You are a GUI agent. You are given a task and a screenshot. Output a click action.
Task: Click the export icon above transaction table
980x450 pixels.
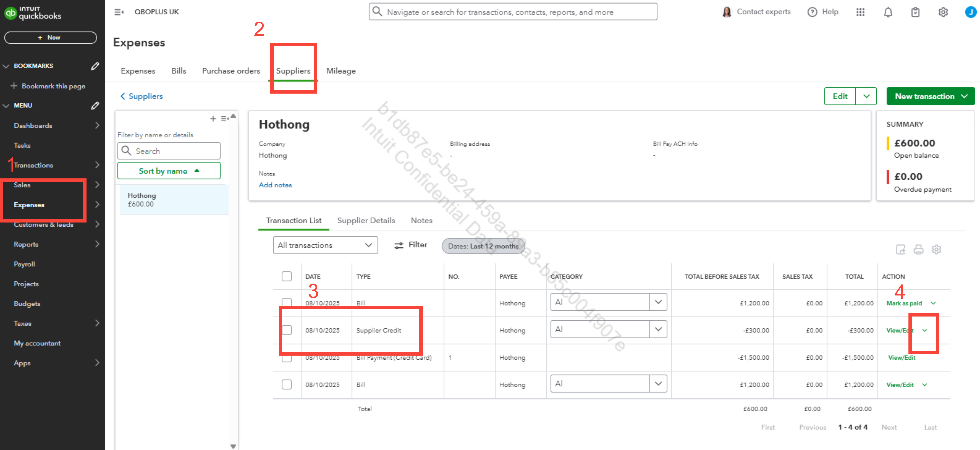(901, 249)
